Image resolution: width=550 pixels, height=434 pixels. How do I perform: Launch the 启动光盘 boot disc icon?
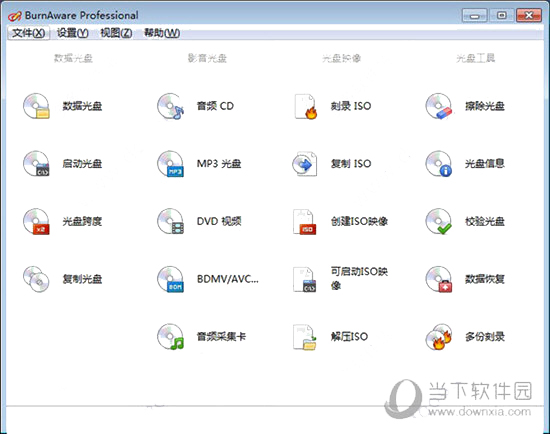tap(36, 163)
